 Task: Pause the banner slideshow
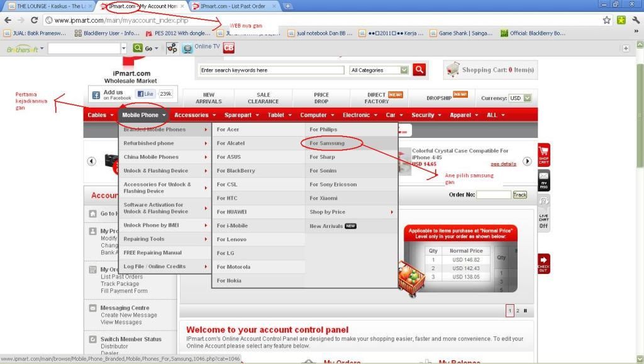click(x=525, y=310)
